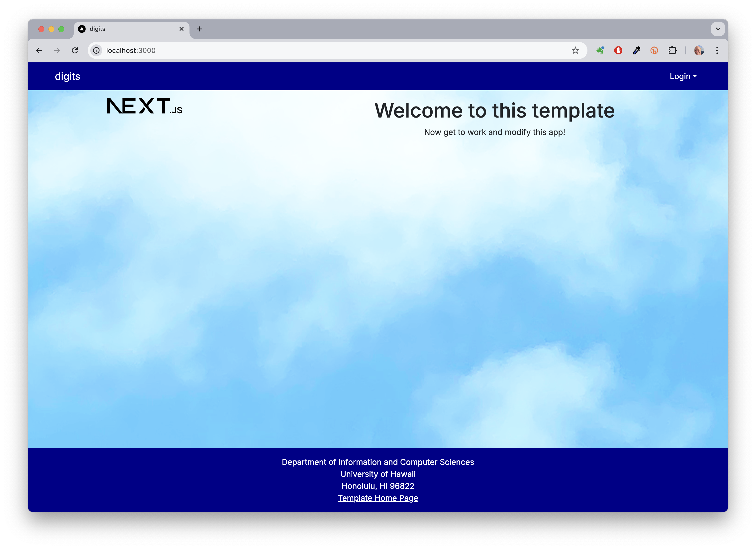Click the digits navbar brand link
756x549 pixels.
(x=67, y=76)
